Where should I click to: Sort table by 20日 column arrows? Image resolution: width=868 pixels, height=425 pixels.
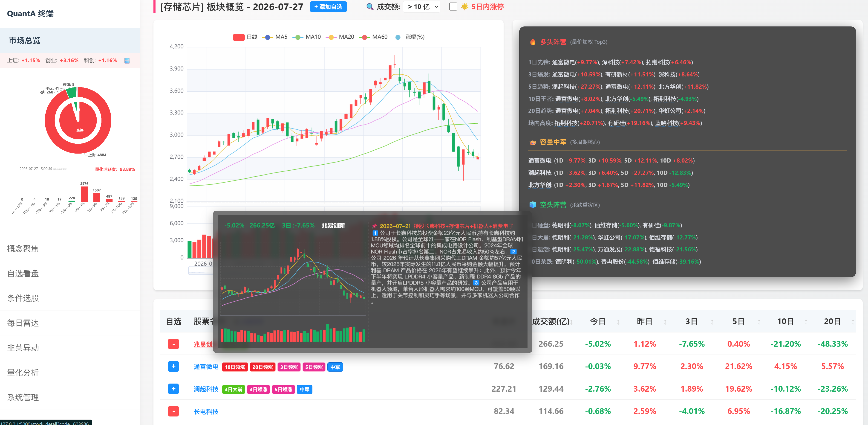853,322
